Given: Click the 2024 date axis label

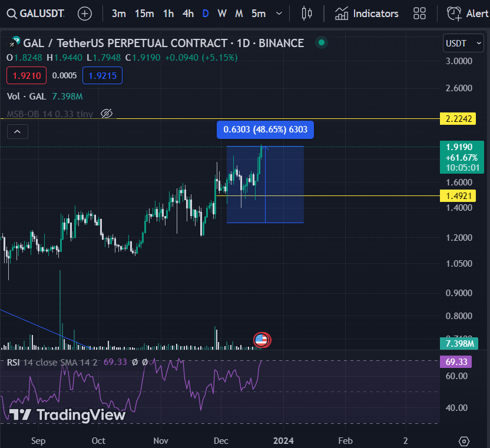Looking at the screenshot, I should coord(283,441).
